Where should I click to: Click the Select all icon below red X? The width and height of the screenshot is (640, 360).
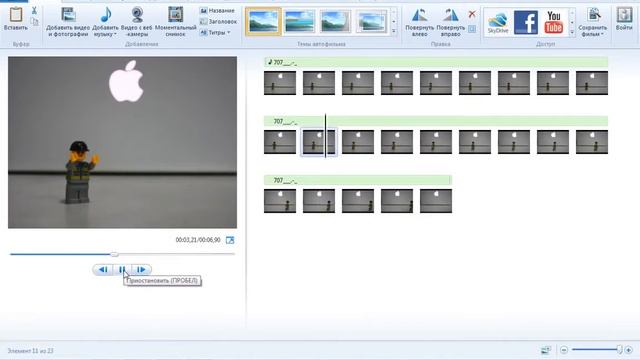(472, 29)
